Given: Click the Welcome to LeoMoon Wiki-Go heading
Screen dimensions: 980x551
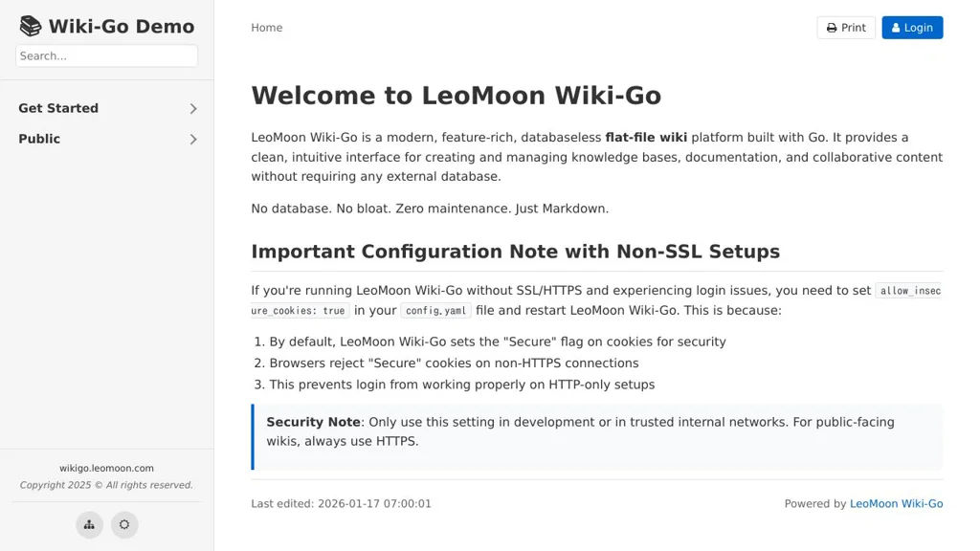Looking at the screenshot, I should tap(456, 96).
